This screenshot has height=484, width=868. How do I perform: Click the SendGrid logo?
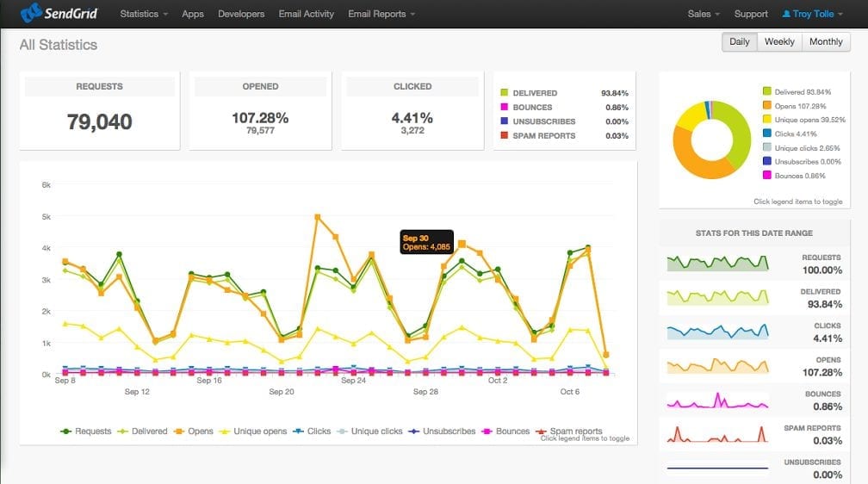[59, 13]
